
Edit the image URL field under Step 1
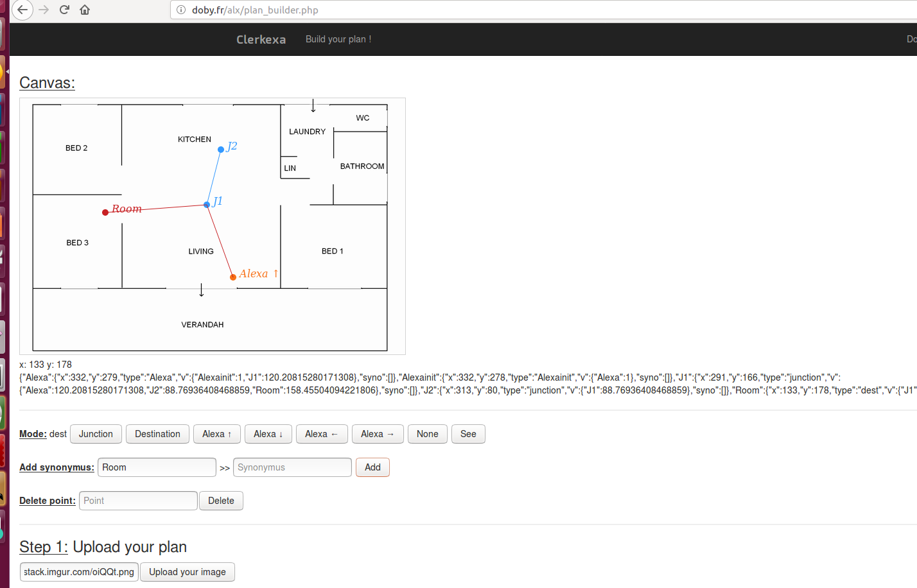79,572
